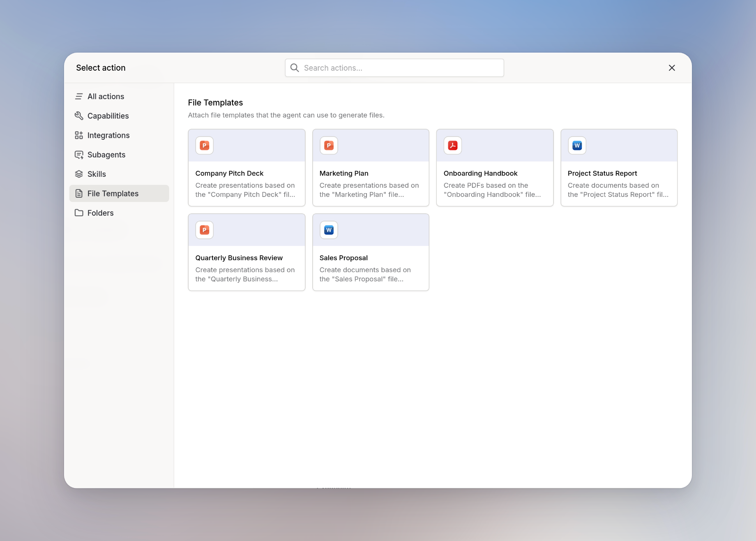Screen dimensions: 756x541
Task: Open the All actions category
Action: tap(119, 96)
